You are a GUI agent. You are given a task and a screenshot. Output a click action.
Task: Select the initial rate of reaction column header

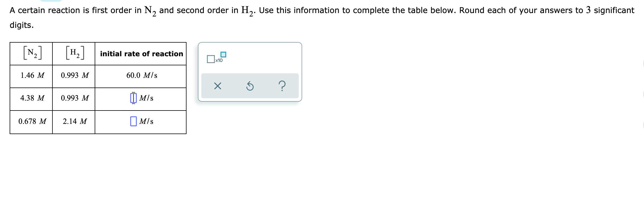141,53
